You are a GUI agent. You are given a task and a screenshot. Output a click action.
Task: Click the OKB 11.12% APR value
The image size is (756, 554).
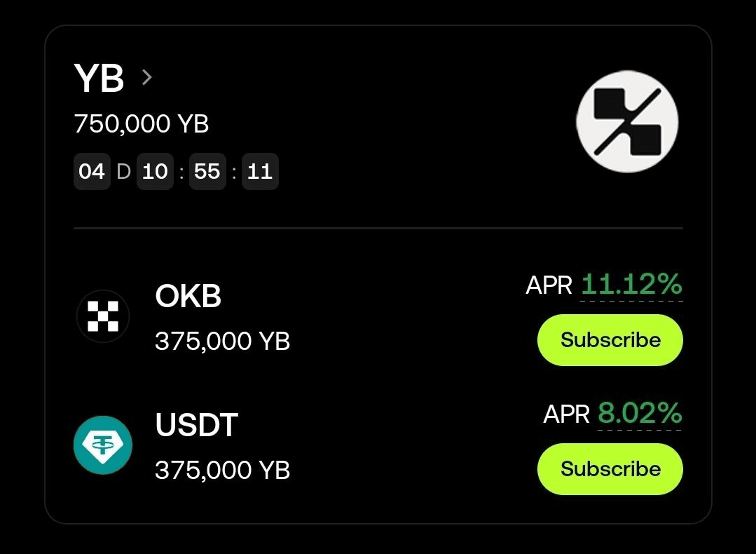pyautogui.click(x=631, y=285)
